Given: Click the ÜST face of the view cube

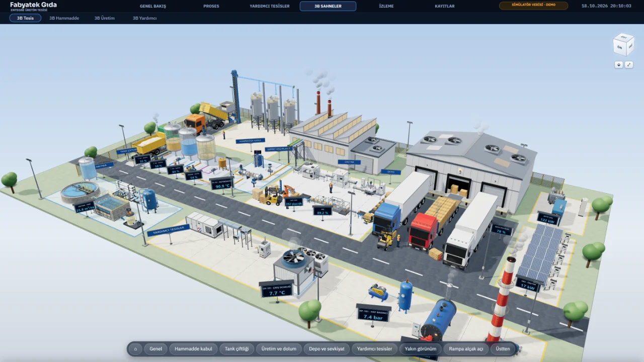Looking at the screenshot, I should 624,37.
